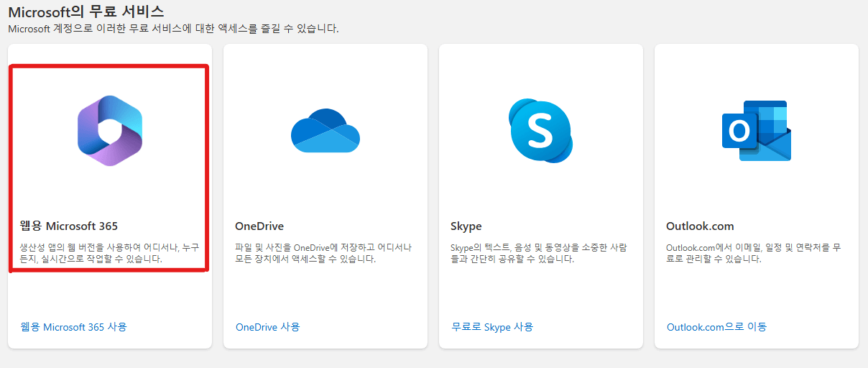Click the 'Microsoft의 무료 서비스' heading
This screenshot has width=868, height=368.
86,11
